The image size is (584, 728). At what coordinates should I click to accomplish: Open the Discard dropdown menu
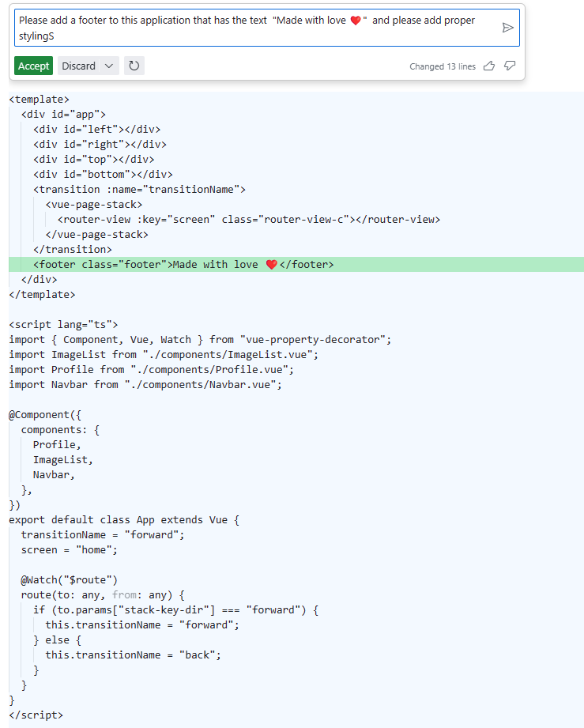click(x=107, y=66)
